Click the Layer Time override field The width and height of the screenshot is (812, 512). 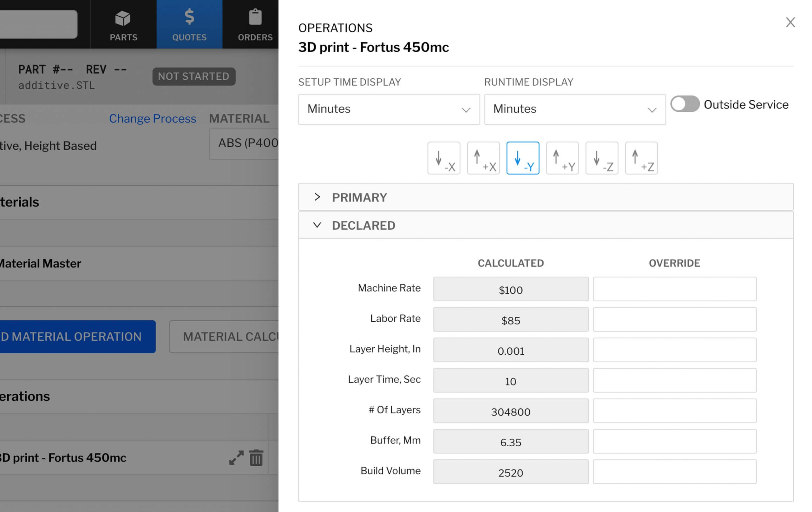point(674,380)
